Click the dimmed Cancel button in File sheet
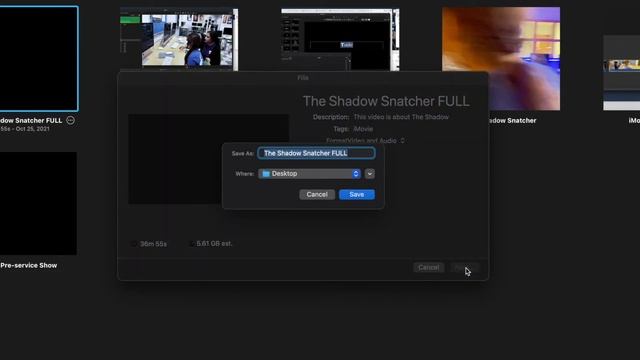Image resolution: width=640 pixels, height=360 pixels. 428,267
